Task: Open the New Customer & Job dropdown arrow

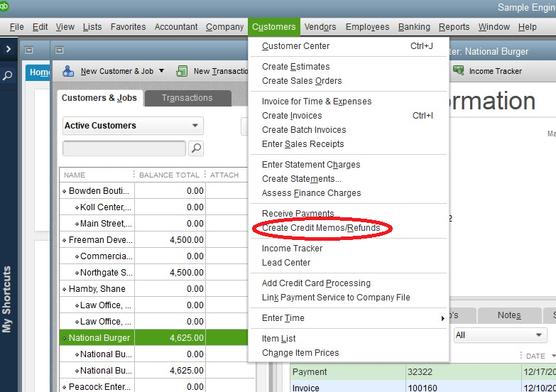Action: tap(161, 70)
